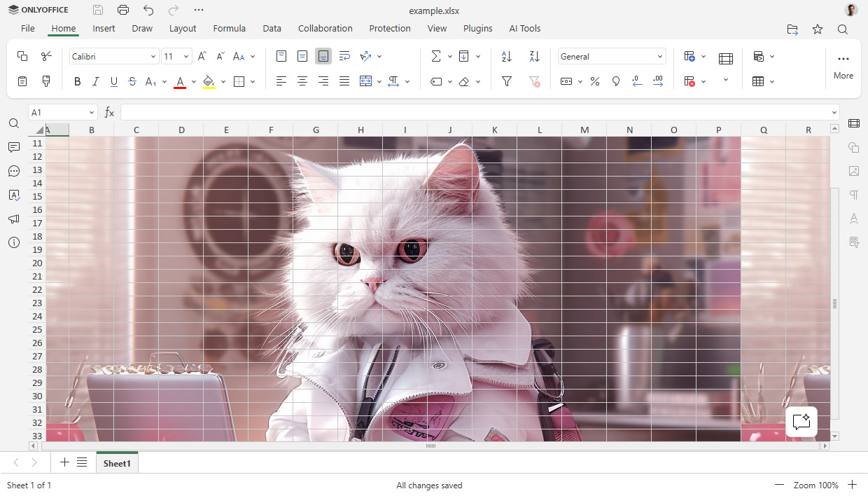Select the Copy Style paintbrush tool

46,81
